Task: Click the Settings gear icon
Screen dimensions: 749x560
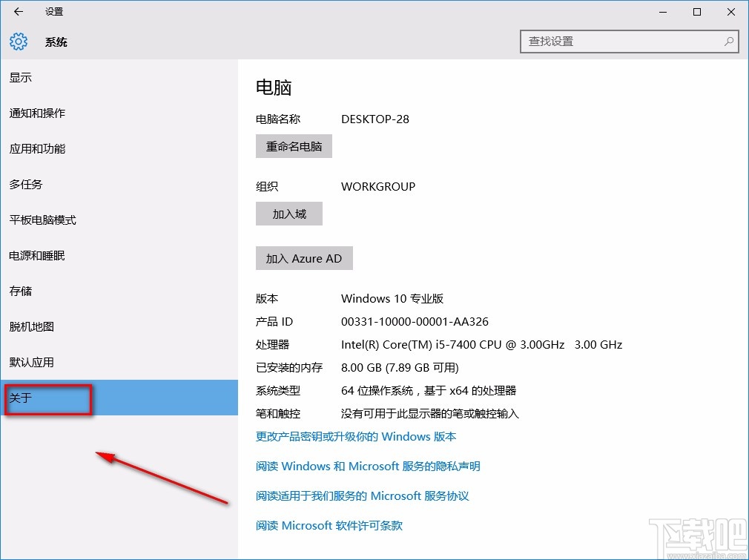Action: [18, 42]
